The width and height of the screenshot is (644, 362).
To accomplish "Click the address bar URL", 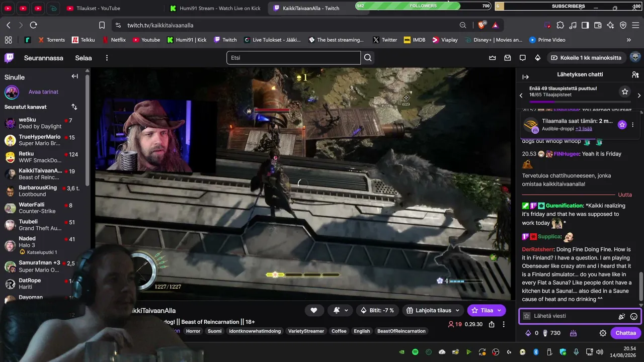I will (x=160, y=25).
